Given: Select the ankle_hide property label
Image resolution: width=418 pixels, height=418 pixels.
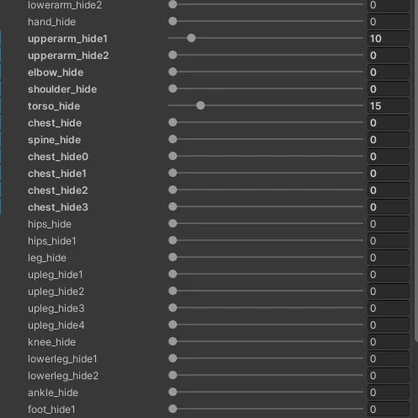Looking at the screenshot, I should [53, 392].
